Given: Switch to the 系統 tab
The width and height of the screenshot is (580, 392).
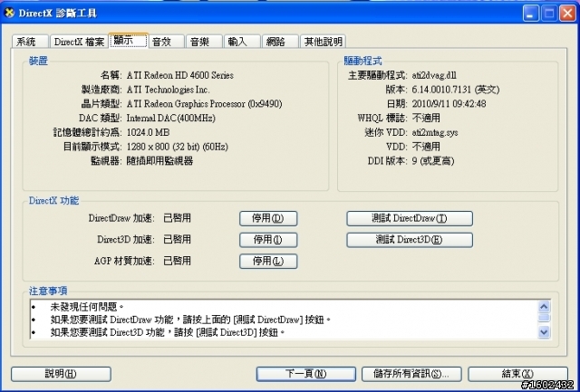Looking at the screenshot, I should [30, 42].
